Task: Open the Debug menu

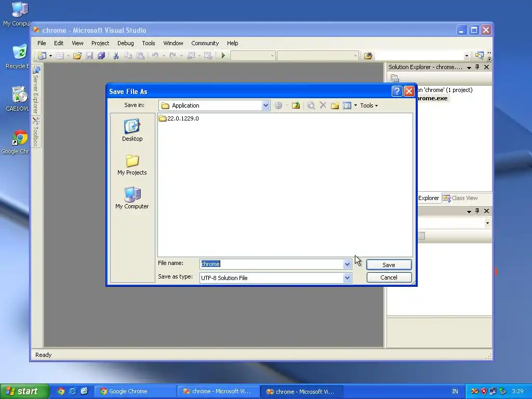Action: (126, 43)
